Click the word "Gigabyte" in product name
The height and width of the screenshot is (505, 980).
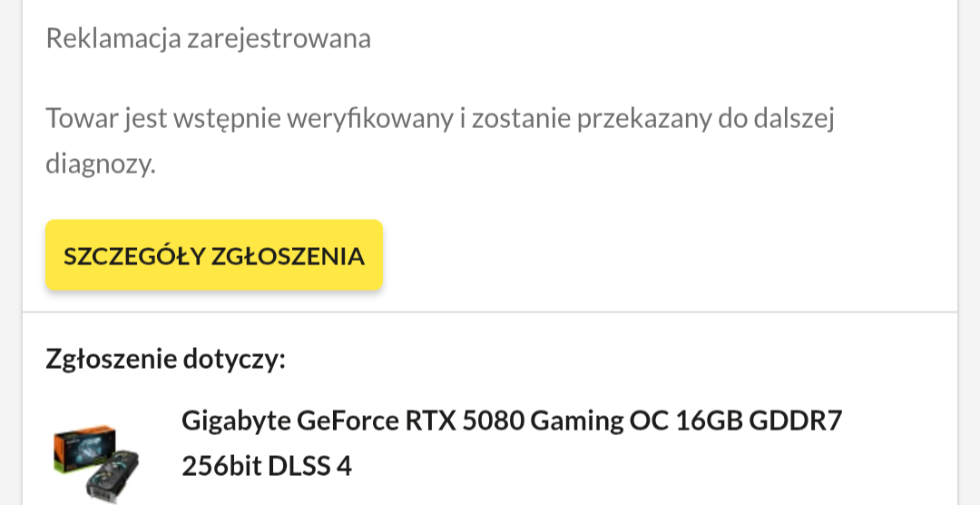(236, 421)
